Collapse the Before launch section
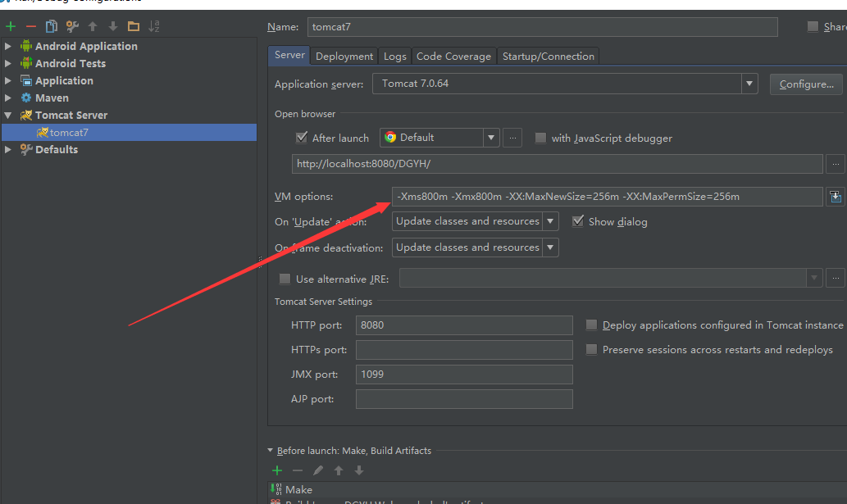 pyautogui.click(x=271, y=450)
